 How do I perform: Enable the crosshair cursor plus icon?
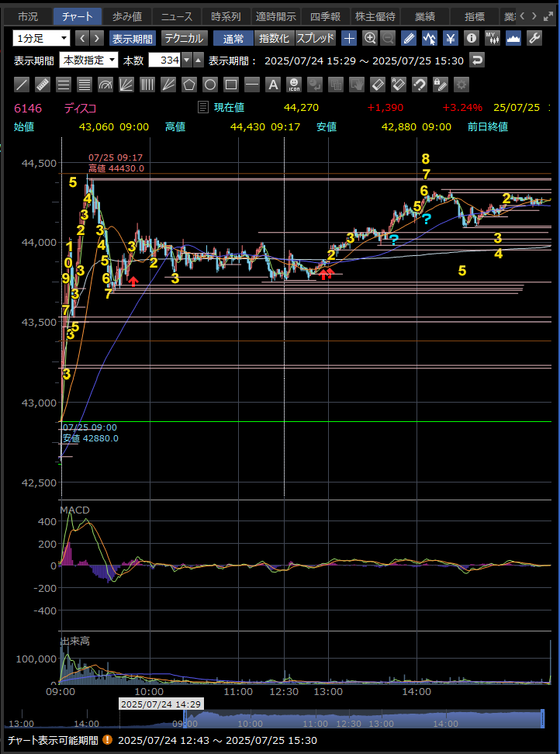tap(349, 39)
